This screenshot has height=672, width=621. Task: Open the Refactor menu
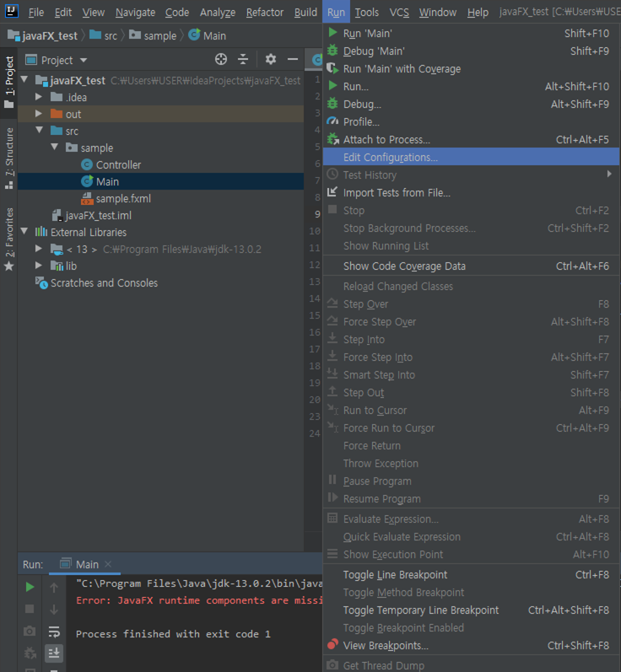pos(265,13)
